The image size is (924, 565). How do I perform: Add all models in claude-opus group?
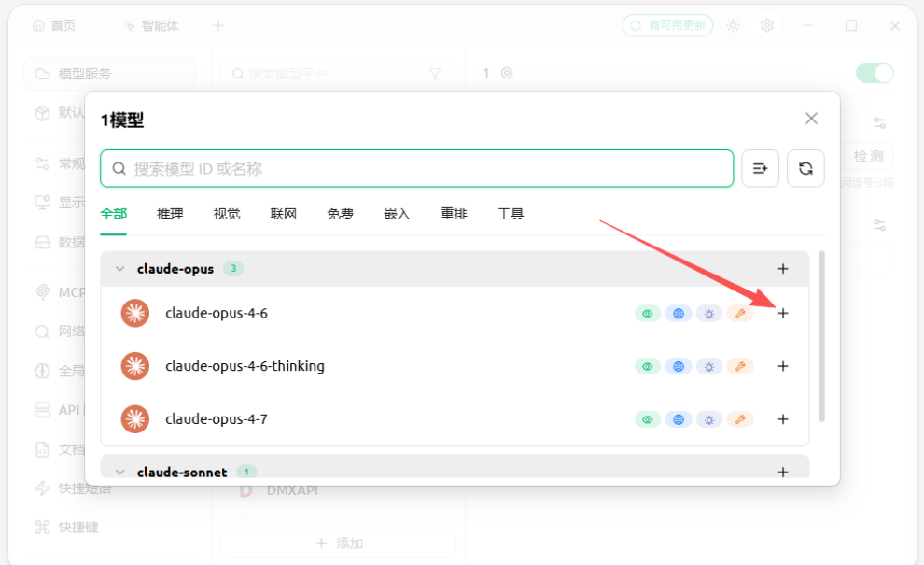pos(782,269)
